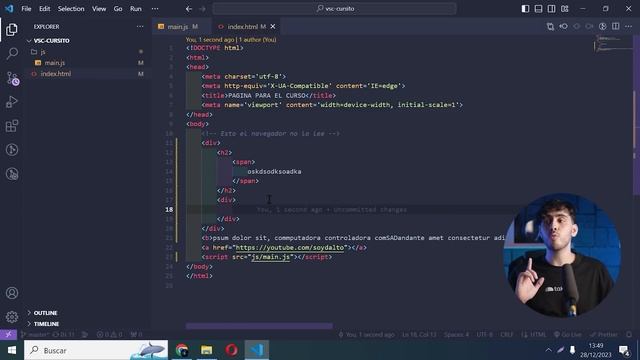Image resolution: width=640 pixels, height=360 pixels.
Task: Click the Open Changes icon in editor toolbar
Action: (550, 27)
